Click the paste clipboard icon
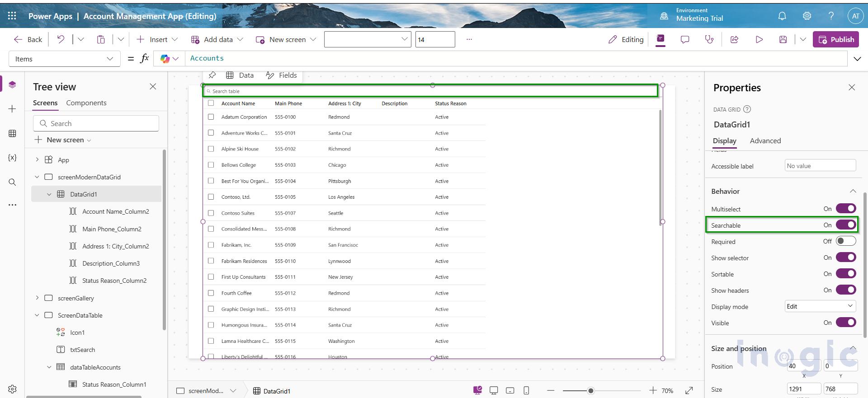Screen dimensions: 868x398 [x=101, y=39]
